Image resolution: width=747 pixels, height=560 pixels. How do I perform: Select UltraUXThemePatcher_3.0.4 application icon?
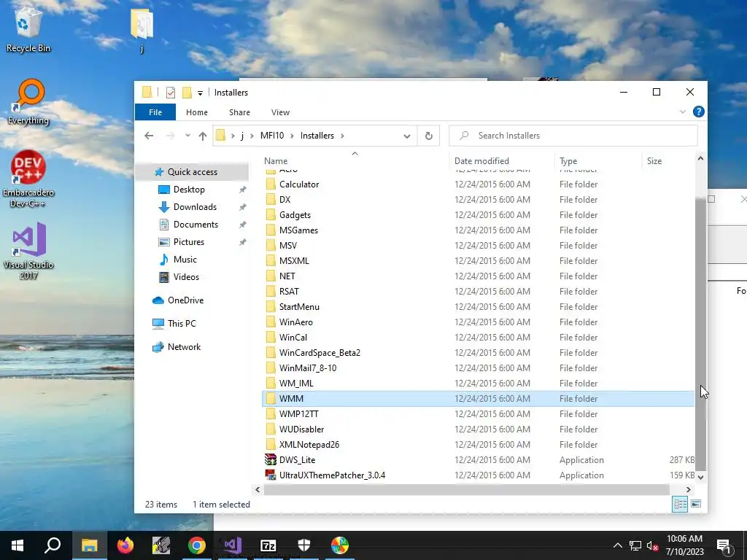pyautogui.click(x=271, y=475)
